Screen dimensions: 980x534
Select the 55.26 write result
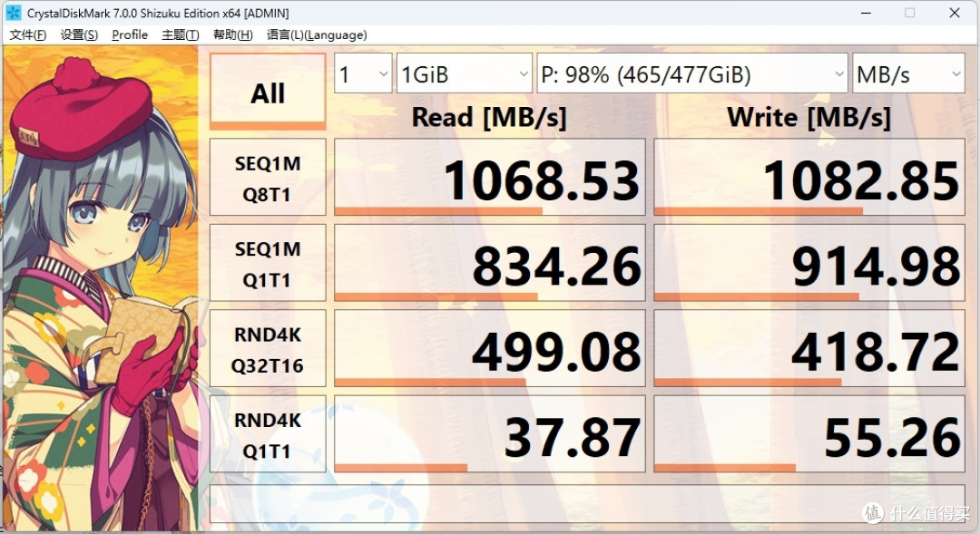coord(809,434)
